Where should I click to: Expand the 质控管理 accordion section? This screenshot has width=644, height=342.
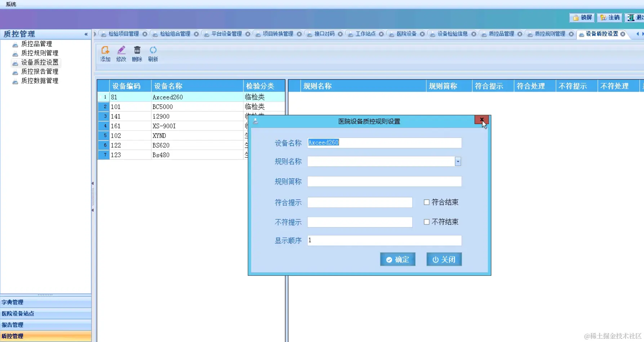click(45, 336)
